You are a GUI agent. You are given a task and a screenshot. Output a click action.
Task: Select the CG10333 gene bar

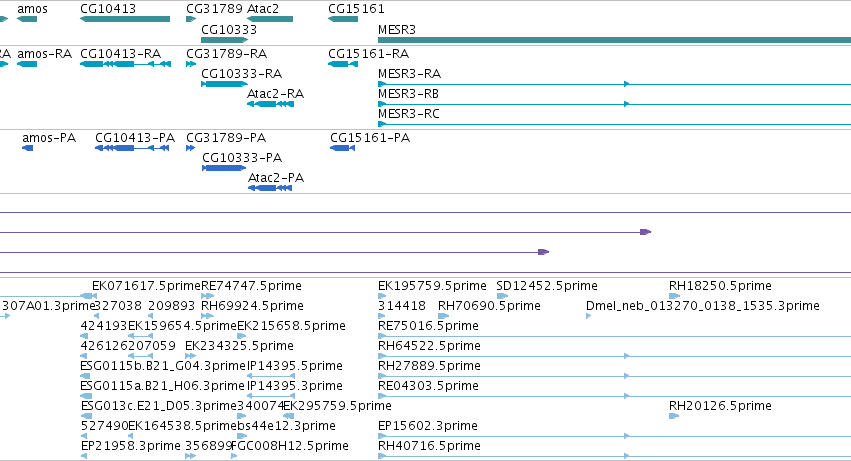[225, 40]
